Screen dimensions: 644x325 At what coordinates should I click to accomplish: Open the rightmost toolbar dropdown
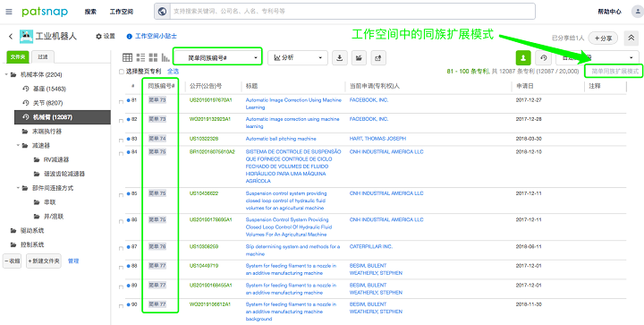click(597, 58)
